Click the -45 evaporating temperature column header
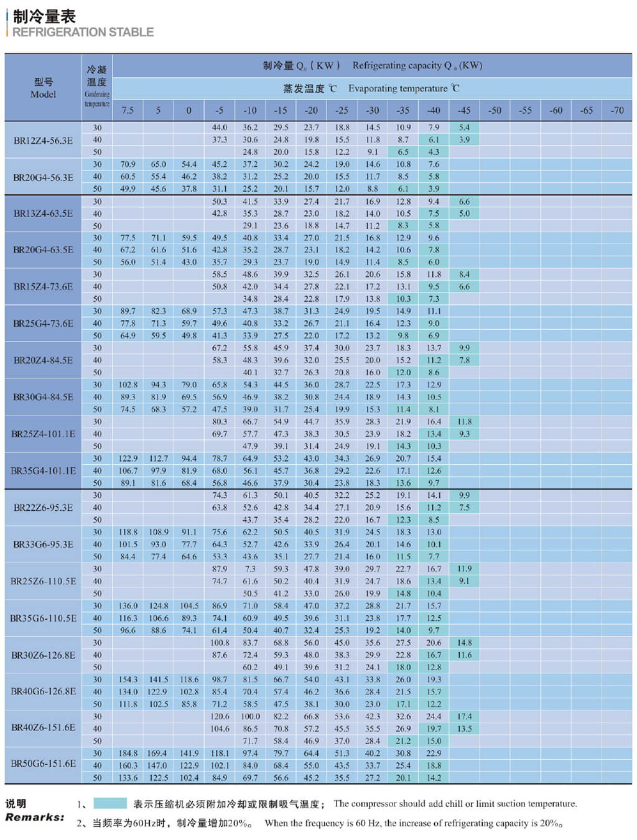Image resolution: width=637 pixels, height=840 pixels. 464,110
